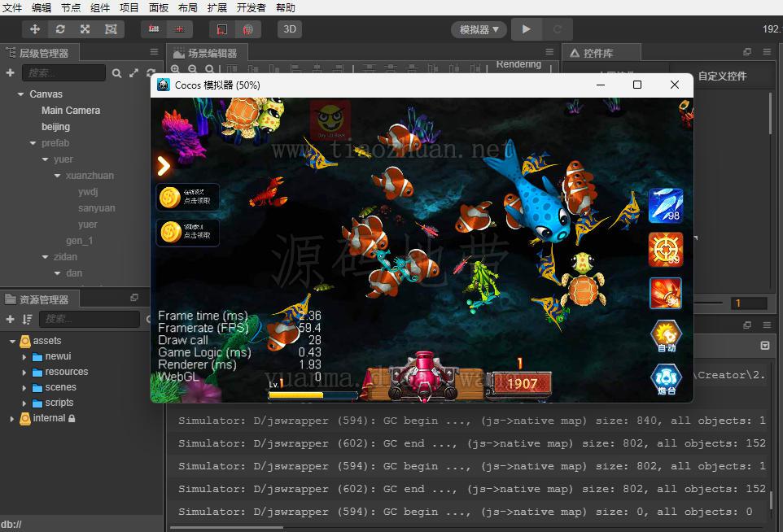Click the scene editor zoom-reset icon
Screen dimensions: 783x532
tap(210, 69)
